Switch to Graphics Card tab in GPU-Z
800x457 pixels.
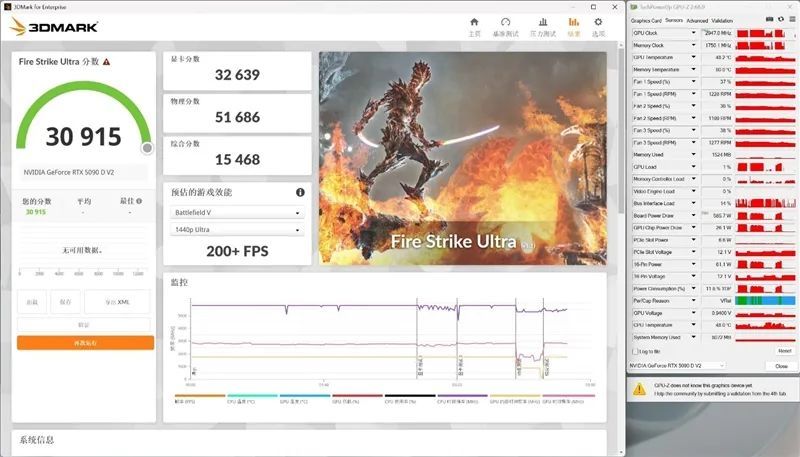coord(646,21)
